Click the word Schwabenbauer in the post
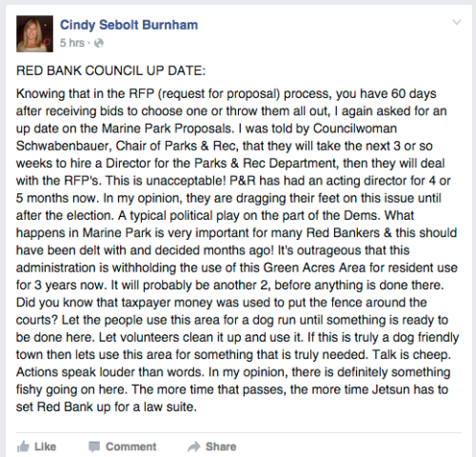476x457 pixels. (x=63, y=146)
